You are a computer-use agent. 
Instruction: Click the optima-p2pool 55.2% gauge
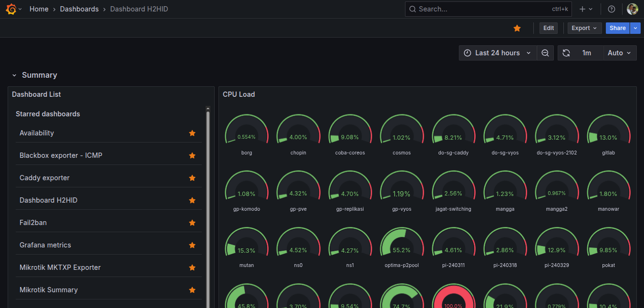[402, 242]
